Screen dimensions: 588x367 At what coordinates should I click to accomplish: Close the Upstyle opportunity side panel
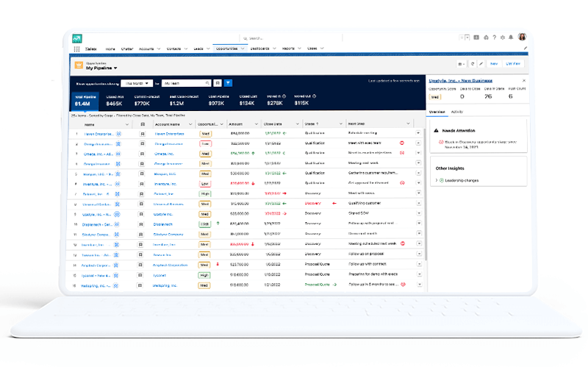click(x=524, y=80)
